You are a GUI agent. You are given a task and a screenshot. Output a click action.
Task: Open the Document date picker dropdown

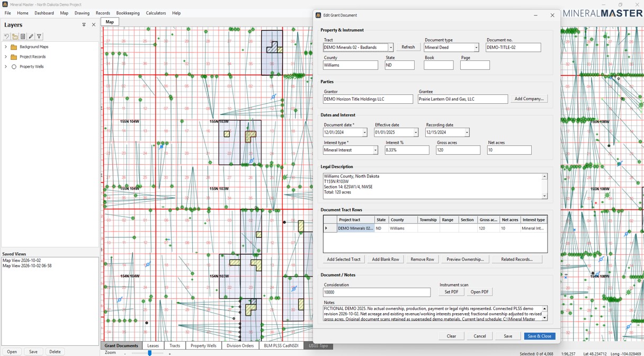pos(364,132)
